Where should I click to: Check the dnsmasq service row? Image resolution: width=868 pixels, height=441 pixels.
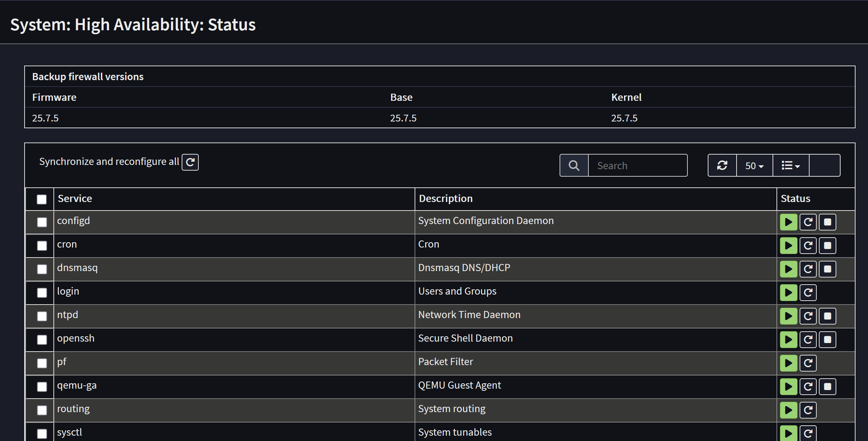[x=42, y=269]
